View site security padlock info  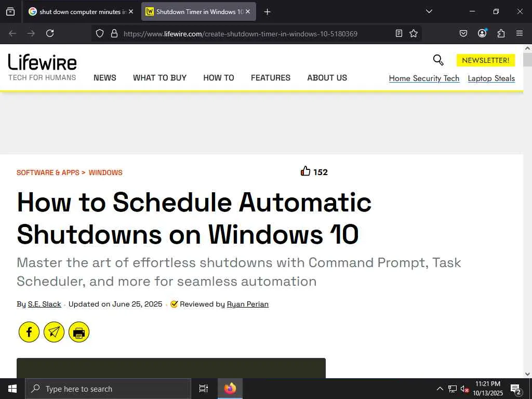(x=114, y=34)
